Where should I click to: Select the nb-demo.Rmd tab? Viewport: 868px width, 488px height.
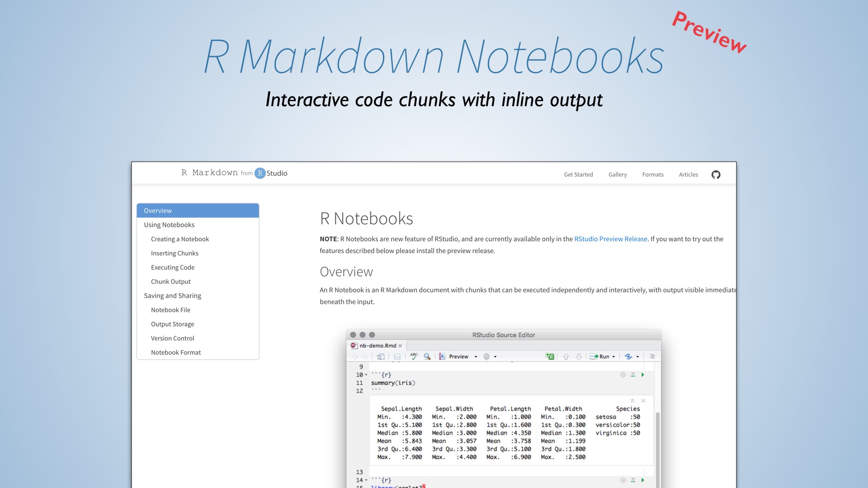377,346
